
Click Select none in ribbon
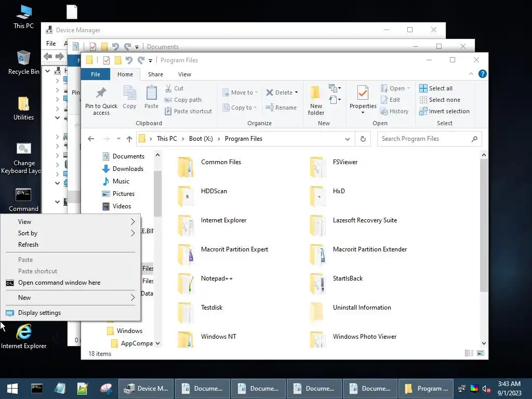pyautogui.click(x=440, y=100)
